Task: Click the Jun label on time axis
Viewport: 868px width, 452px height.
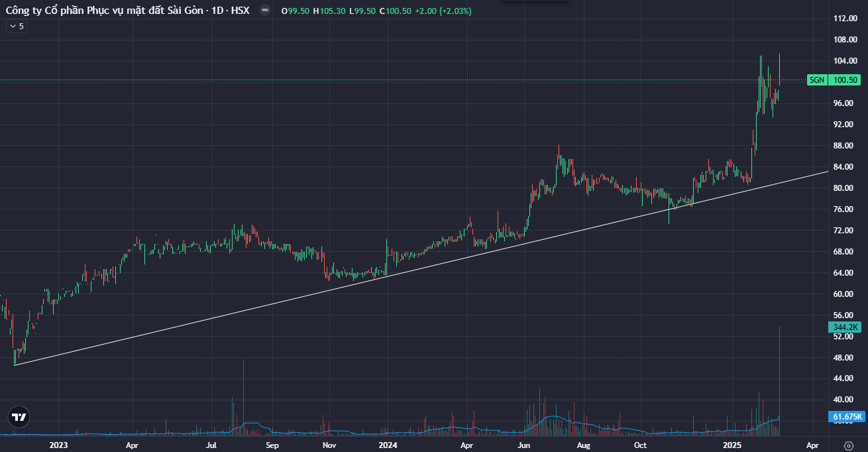Action: (523, 445)
